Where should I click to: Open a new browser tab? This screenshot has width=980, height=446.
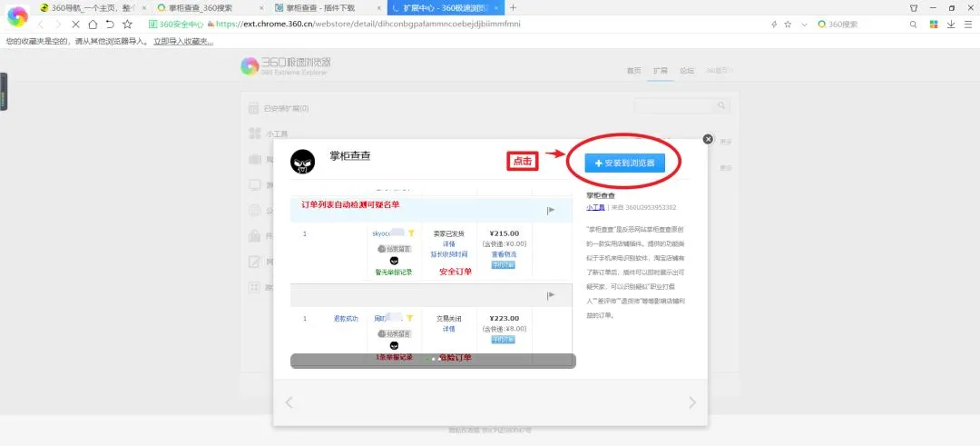tap(513, 7)
